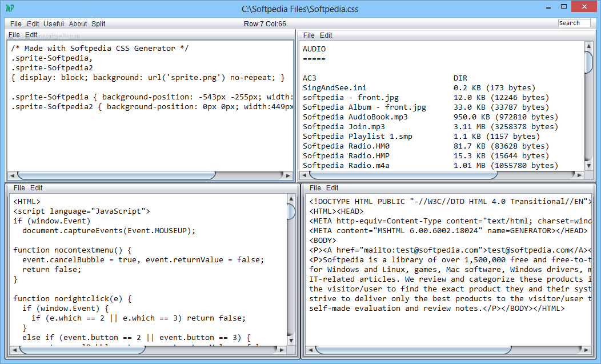The height and width of the screenshot is (364, 601).
Task: Click the 'AUDIO' heading text
Action: pyautogui.click(x=314, y=49)
